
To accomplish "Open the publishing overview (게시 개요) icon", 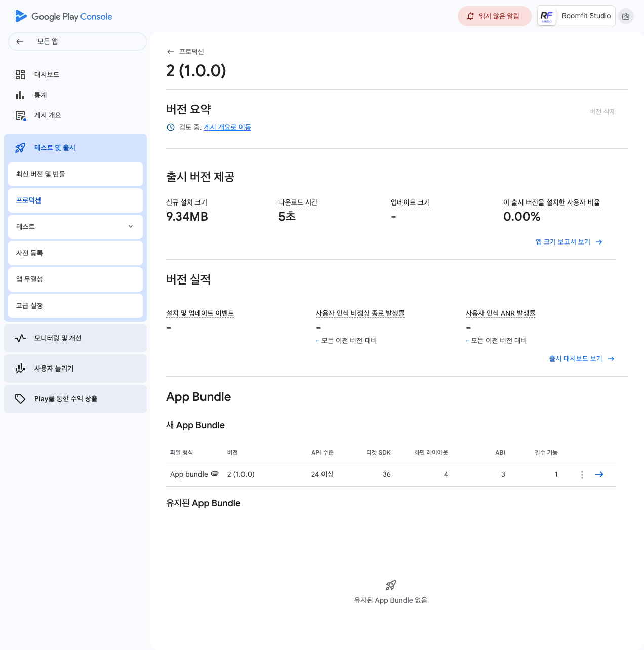I will point(20,115).
